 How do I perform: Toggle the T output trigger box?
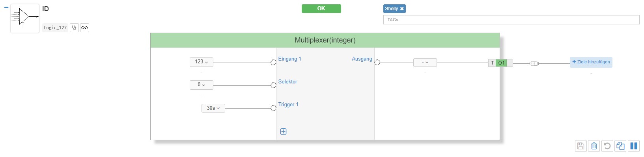point(492,63)
